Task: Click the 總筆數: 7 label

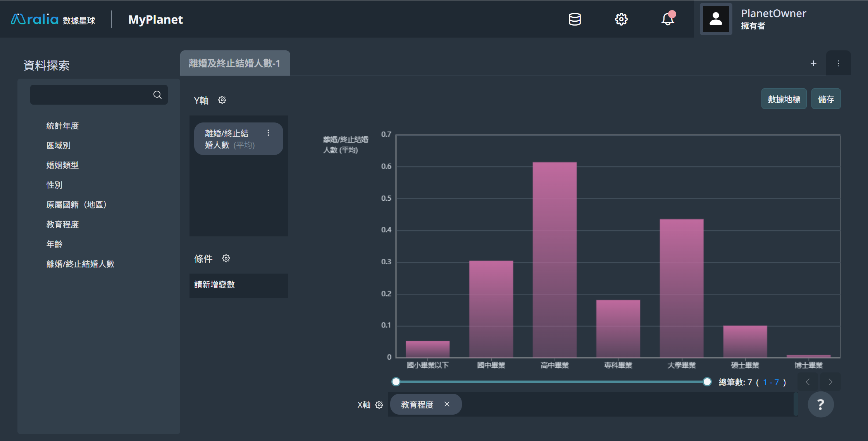Action: click(735, 382)
